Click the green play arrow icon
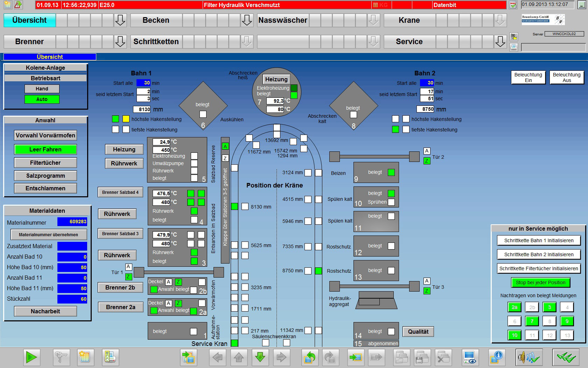 click(x=31, y=357)
